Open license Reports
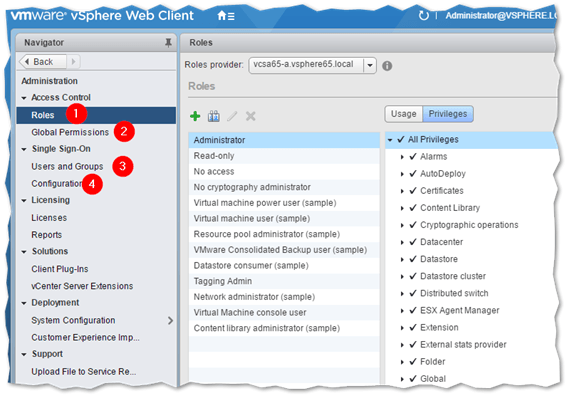 pyautogui.click(x=46, y=235)
